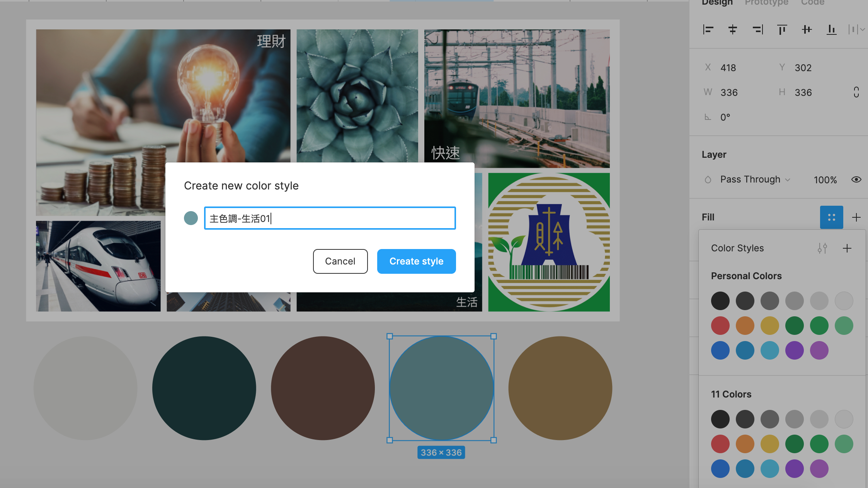Cancel the new color style dialog

click(340, 261)
